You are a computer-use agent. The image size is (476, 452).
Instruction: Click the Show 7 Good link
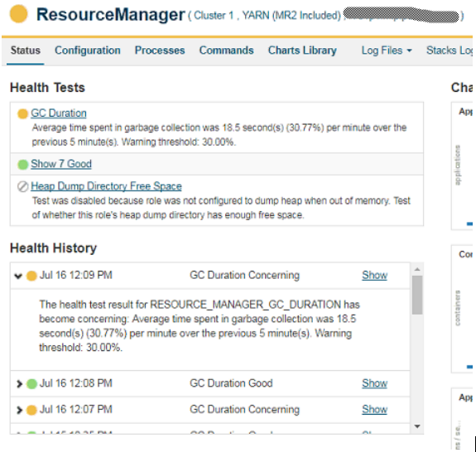(x=61, y=164)
